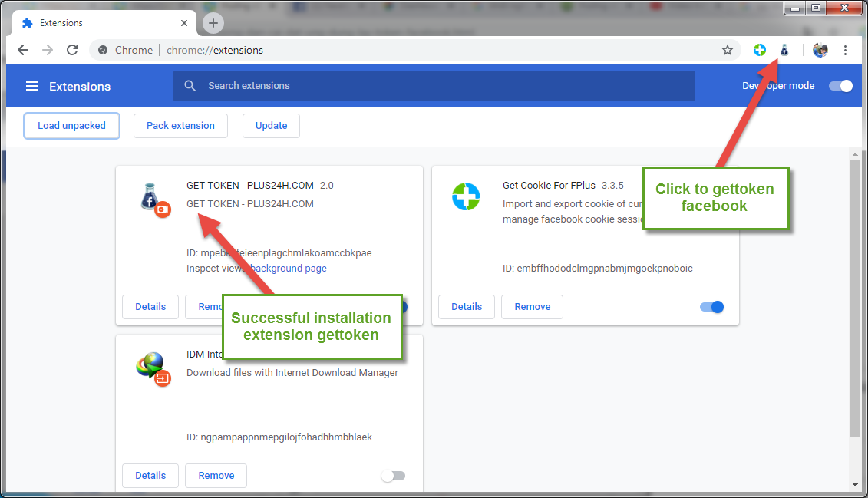Open a new browser tab
Image resolution: width=868 pixels, height=498 pixels.
(x=213, y=23)
